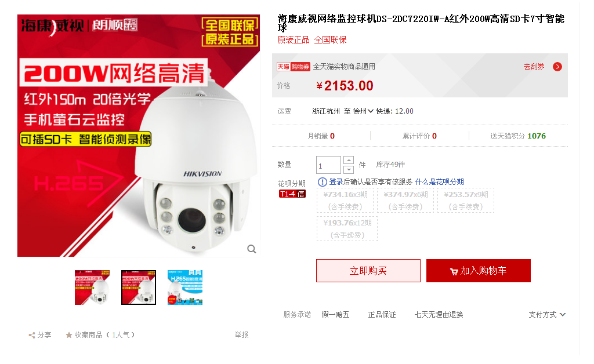Image resolution: width=594 pixels, height=364 pixels.
Task: Select the ¥193.76x12期 installment option
Action: click(347, 228)
